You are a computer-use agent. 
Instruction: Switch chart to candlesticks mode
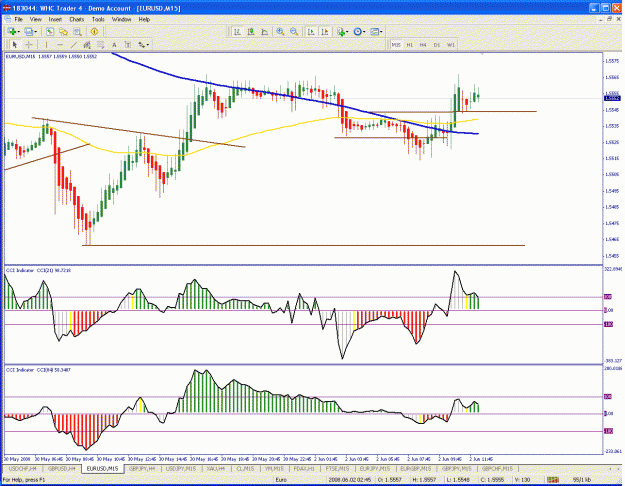(x=251, y=31)
